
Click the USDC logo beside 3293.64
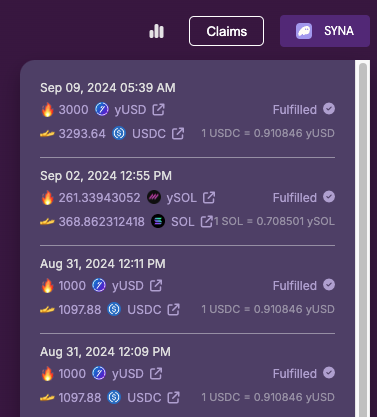[x=119, y=133]
